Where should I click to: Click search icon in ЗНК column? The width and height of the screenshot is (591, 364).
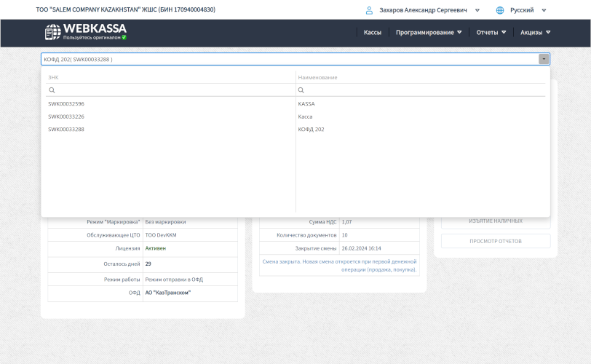52,90
